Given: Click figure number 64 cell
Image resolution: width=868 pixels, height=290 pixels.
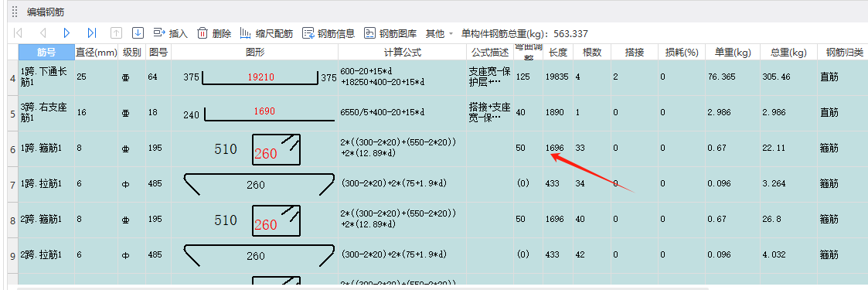Looking at the screenshot, I should (158, 77).
